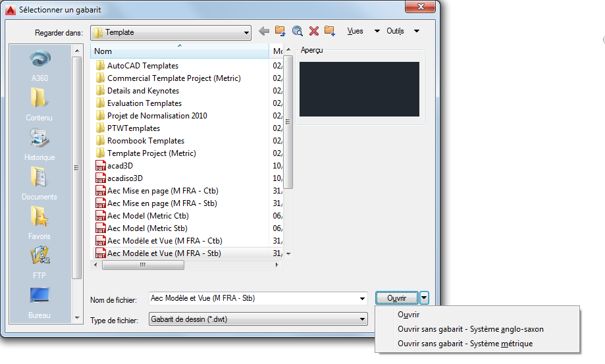Close the Sélectionner un gabarit dialog
This screenshot has width=605, height=364.
coord(421,7)
